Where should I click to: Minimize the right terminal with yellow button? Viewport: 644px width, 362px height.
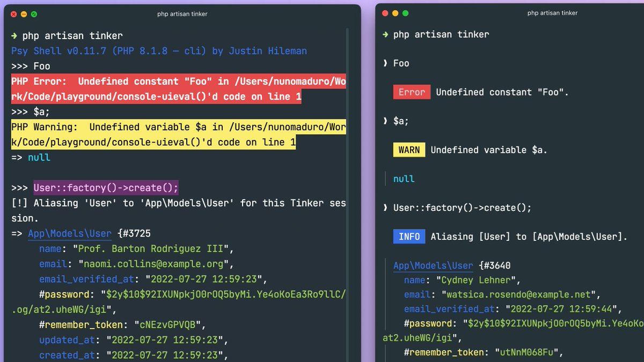click(396, 13)
